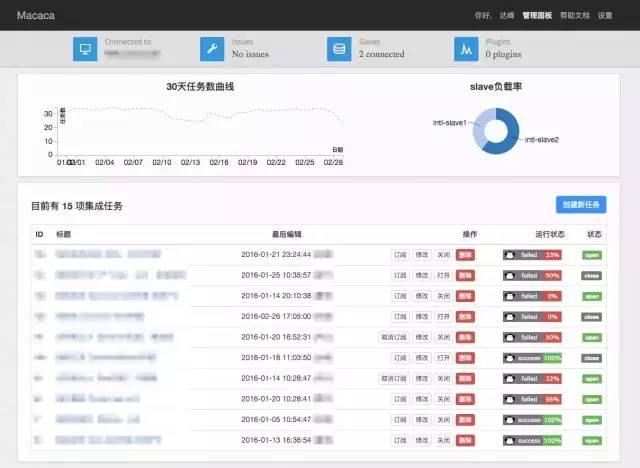Image resolution: width=640 pixels, height=468 pixels.
Task: Click the 运行状态 column header
Action: click(550, 234)
